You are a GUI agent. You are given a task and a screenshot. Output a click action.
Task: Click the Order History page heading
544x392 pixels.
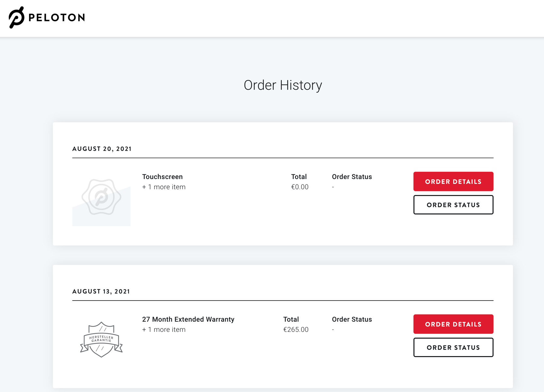tap(283, 85)
